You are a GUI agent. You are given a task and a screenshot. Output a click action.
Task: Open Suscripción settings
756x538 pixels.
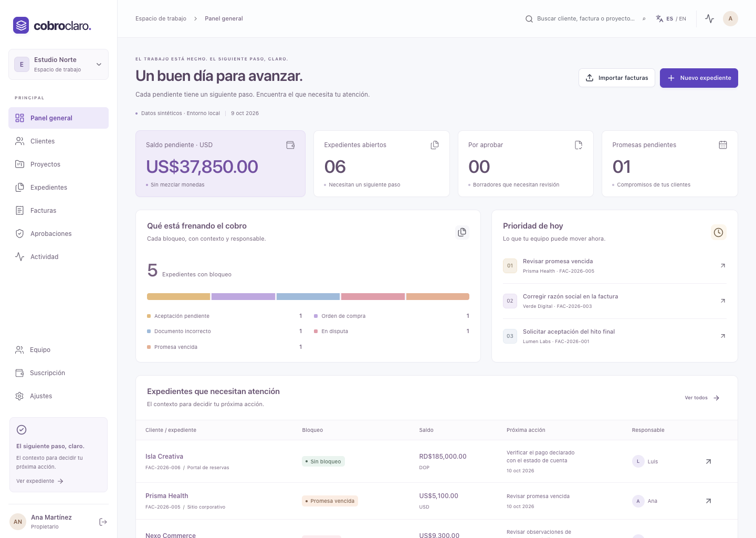[x=58, y=373]
